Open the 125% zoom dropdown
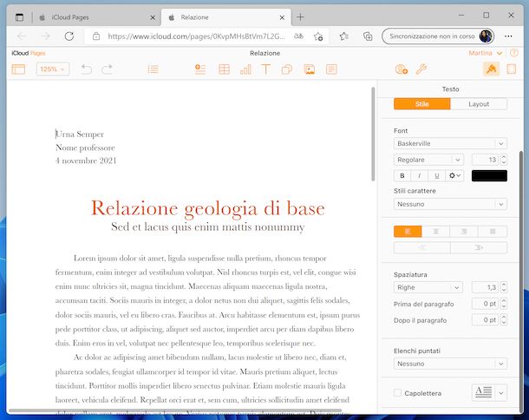Screen dimensions: 529x420 point(52,69)
